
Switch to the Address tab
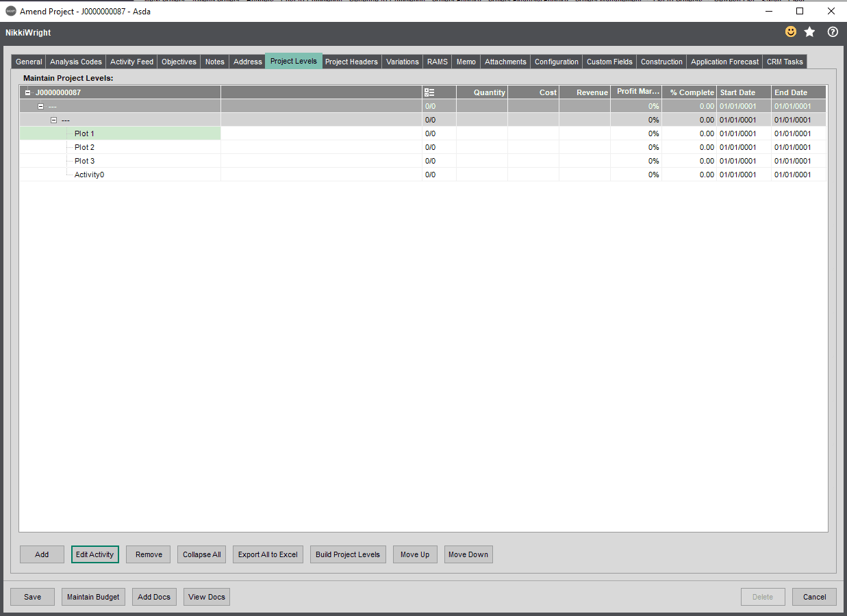248,62
